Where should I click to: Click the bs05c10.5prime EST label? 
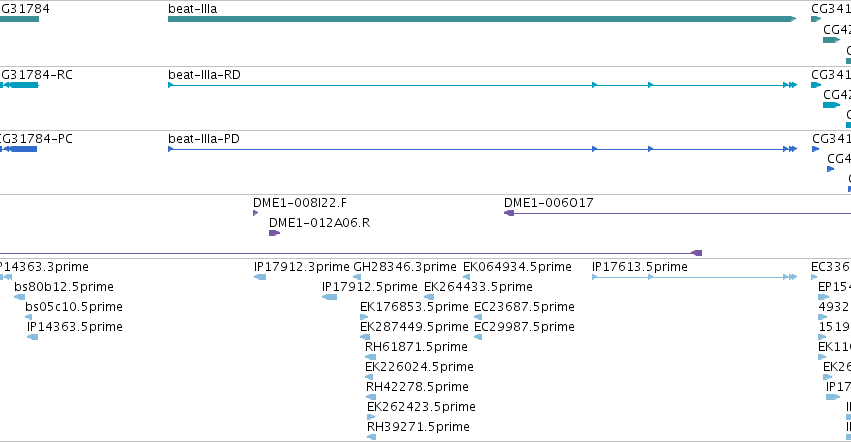pyautogui.click(x=74, y=307)
